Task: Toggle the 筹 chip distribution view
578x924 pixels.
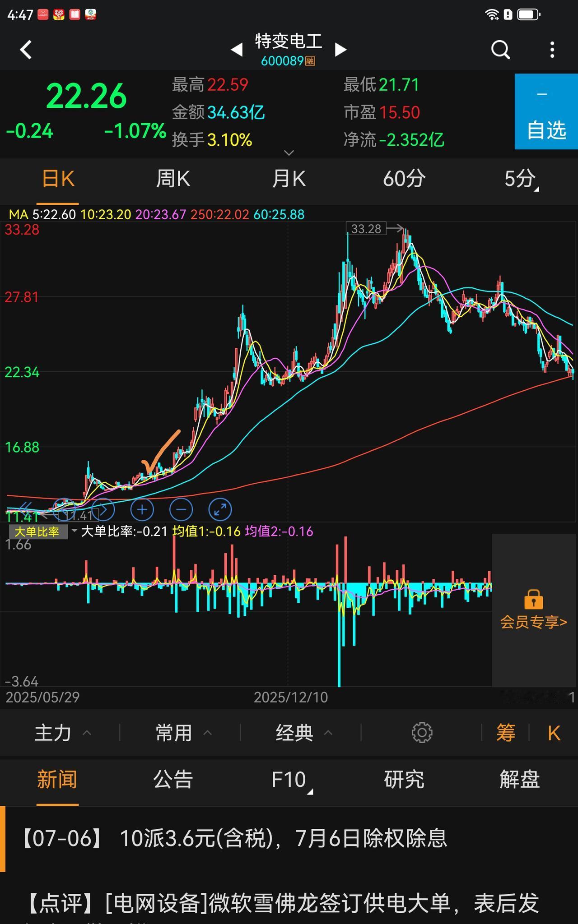Action: click(506, 733)
